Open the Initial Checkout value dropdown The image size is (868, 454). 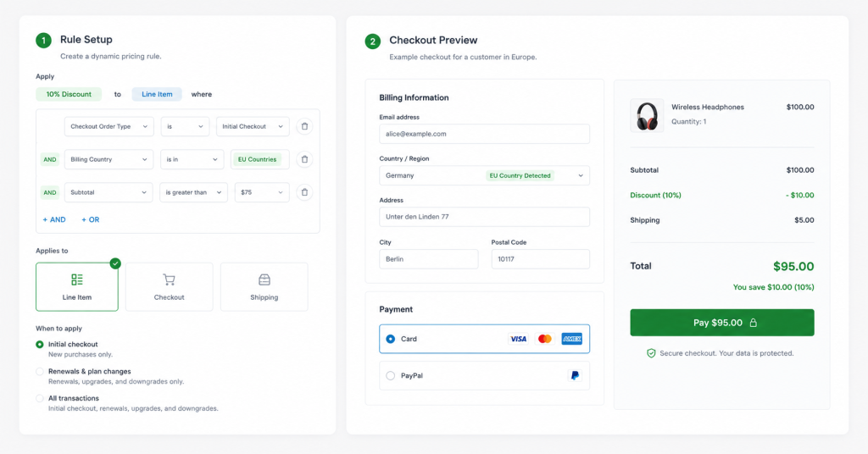pyautogui.click(x=253, y=127)
